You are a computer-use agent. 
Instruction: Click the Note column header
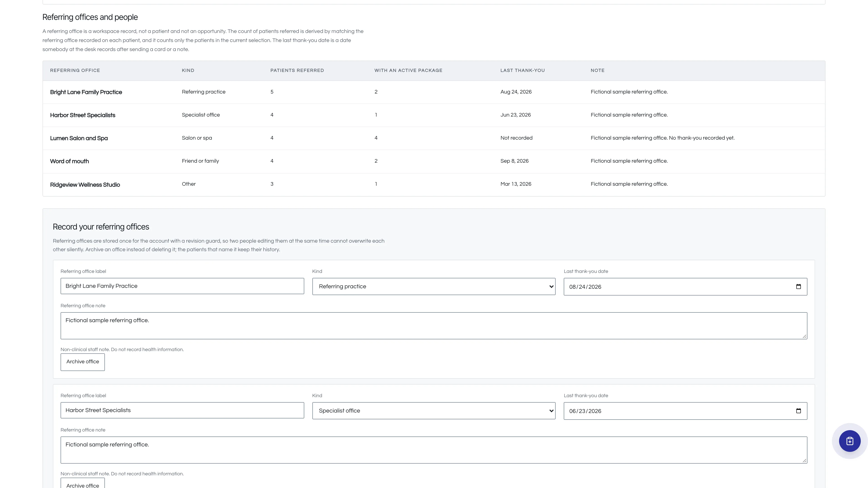point(597,70)
